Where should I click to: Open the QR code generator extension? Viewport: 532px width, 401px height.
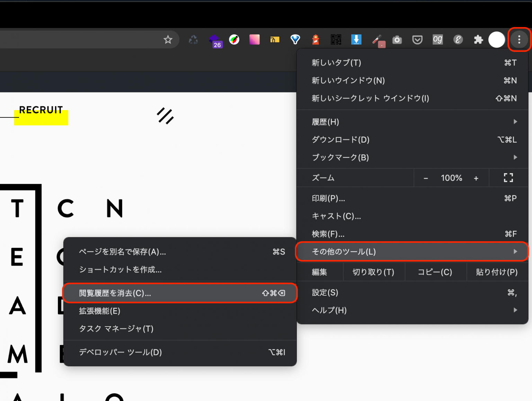tap(336, 39)
